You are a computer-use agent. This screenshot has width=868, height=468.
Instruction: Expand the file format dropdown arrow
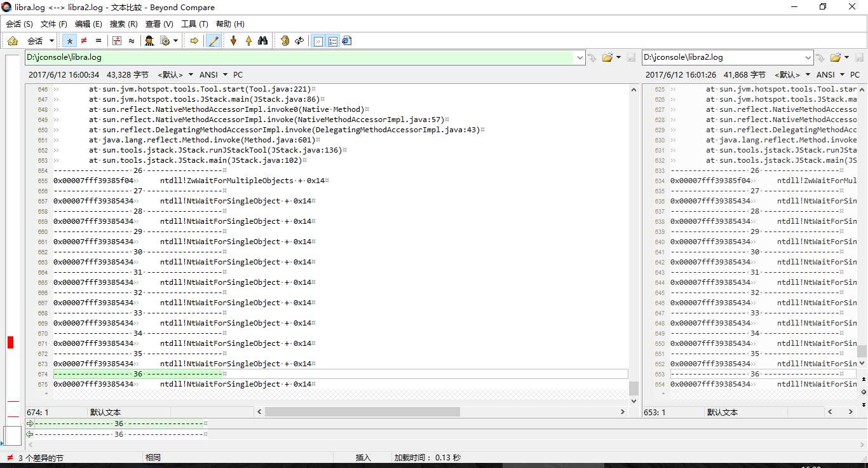[176, 41]
